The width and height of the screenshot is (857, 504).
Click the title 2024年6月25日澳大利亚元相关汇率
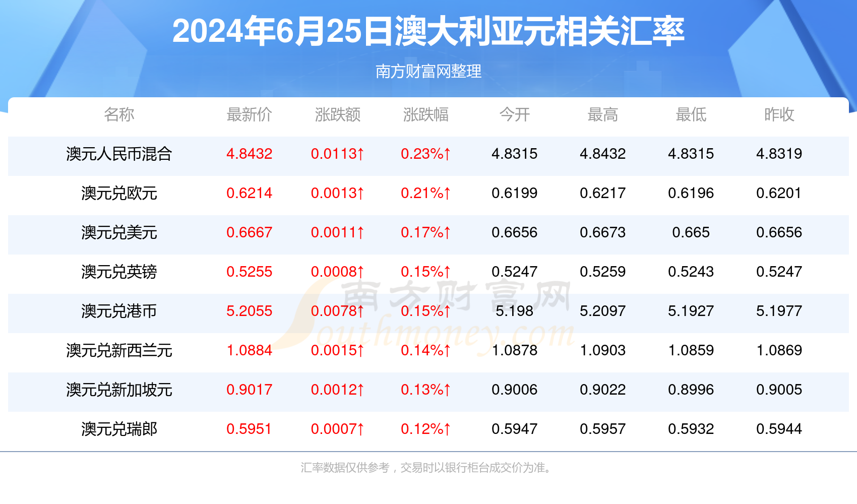pyautogui.click(x=428, y=31)
